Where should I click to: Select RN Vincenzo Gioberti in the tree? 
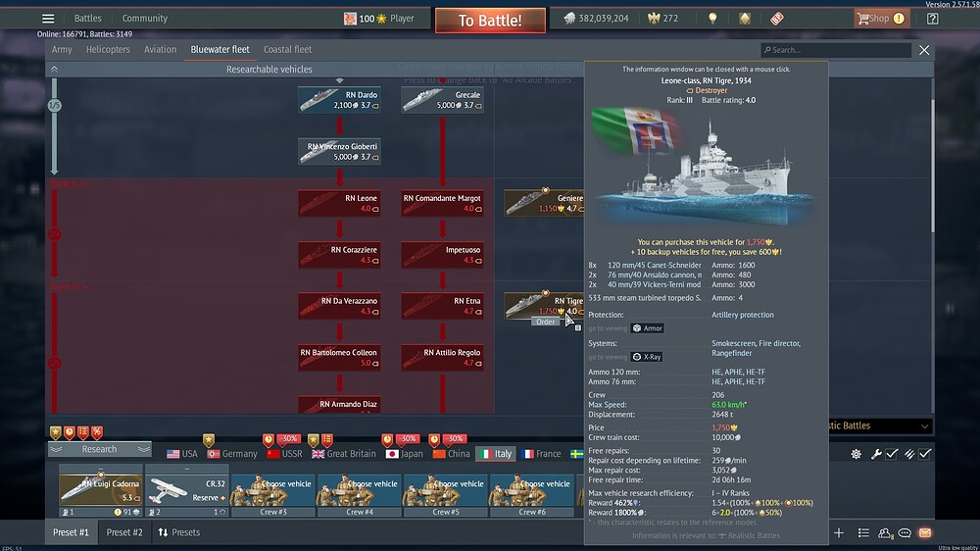pyautogui.click(x=339, y=151)
